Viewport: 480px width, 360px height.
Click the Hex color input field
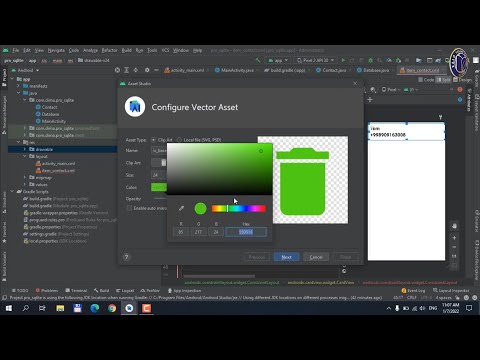[x=246, y=232]
